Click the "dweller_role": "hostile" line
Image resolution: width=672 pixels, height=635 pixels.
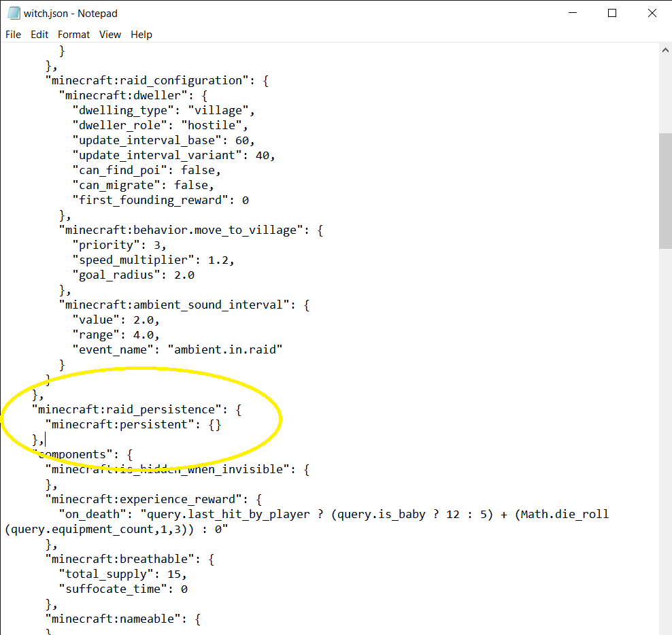(161, 126)
